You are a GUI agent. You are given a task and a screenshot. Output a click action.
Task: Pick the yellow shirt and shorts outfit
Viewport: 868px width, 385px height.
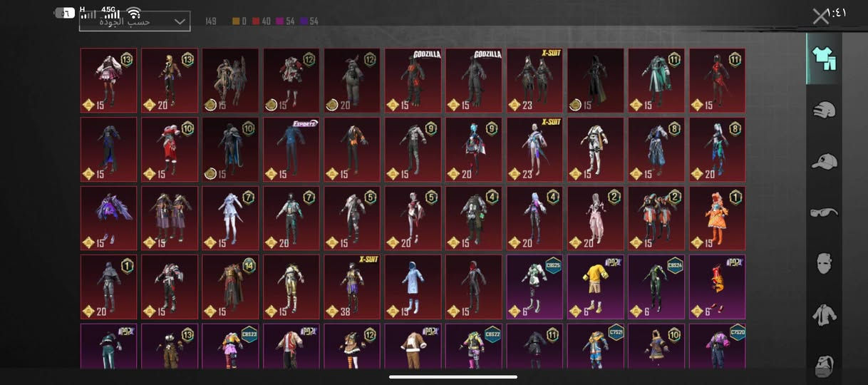[595, 287]
